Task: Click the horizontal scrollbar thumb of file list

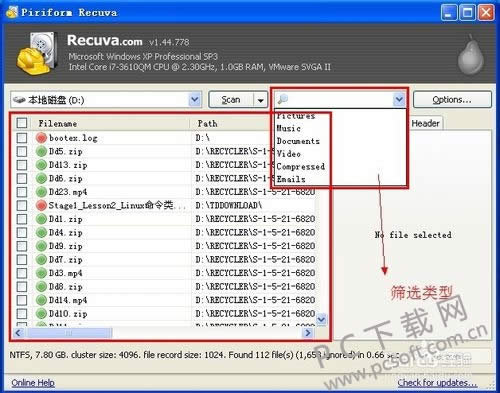Action: (69, 333)
